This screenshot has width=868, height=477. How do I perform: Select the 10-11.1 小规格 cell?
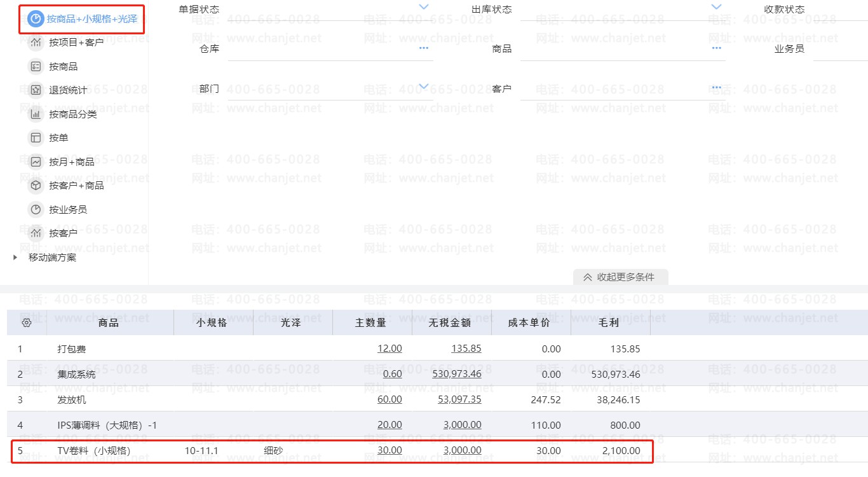click(214, 450)
